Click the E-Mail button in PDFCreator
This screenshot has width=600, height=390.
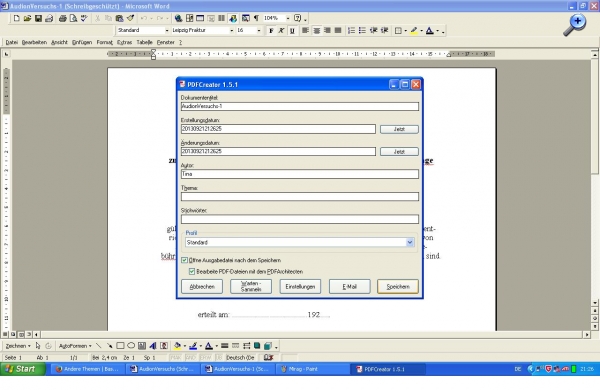tap(349, 286)
